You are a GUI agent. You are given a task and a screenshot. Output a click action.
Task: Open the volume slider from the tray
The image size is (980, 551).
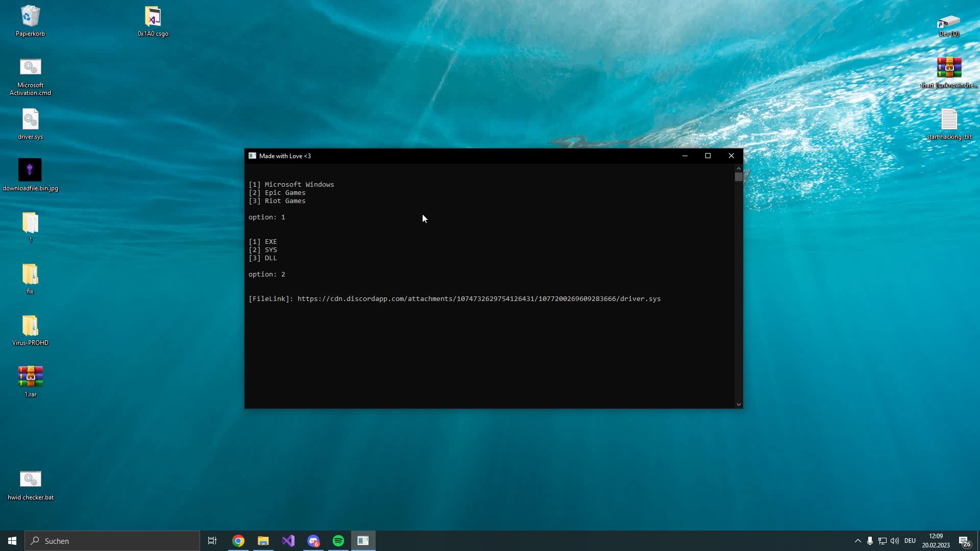895,541
